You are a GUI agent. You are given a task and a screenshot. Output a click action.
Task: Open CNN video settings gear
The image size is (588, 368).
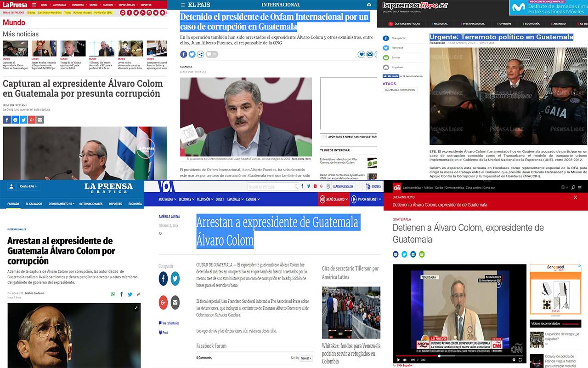click(x=514, y=360)
